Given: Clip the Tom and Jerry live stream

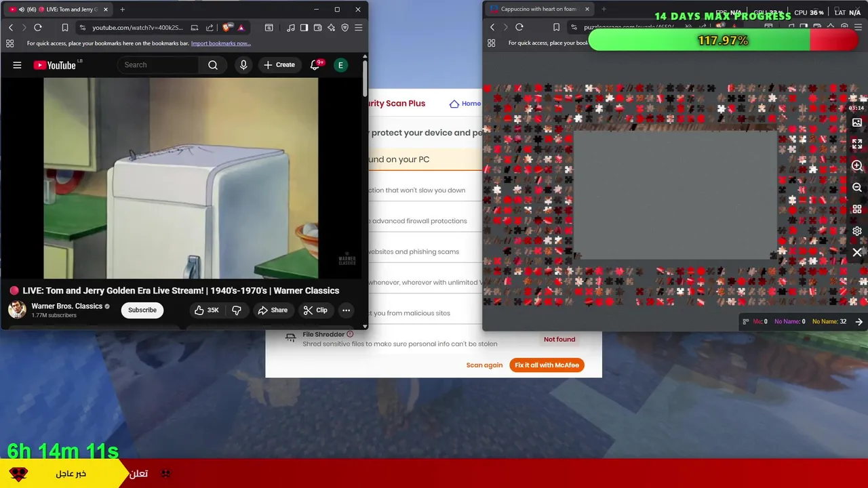Looking at the screenshot, I should (x=315, y=310).
